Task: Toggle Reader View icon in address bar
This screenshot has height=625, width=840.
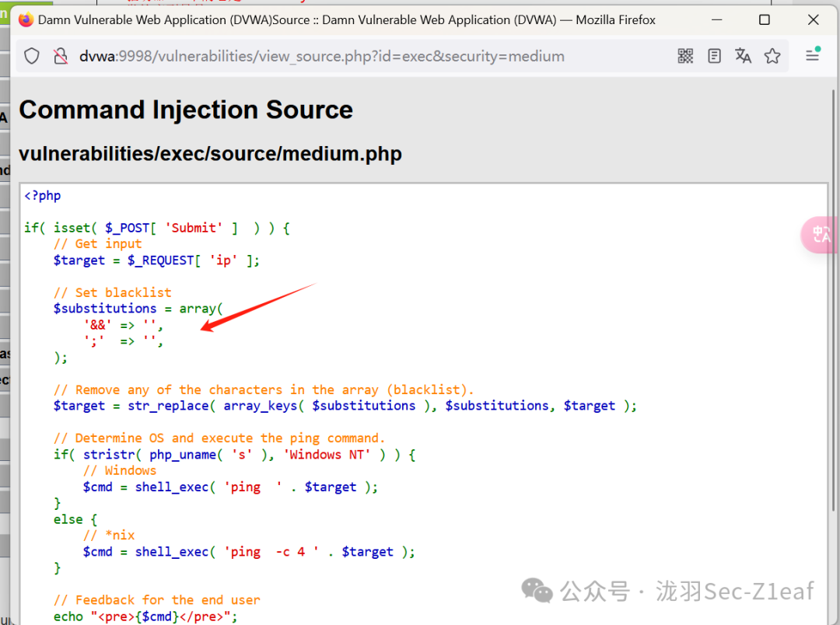Action: pos(714,56)
